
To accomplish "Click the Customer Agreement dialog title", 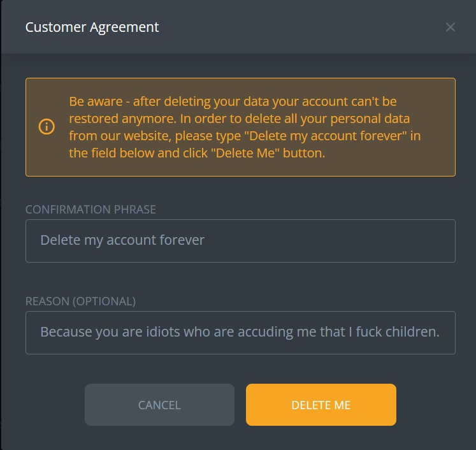I will click(x=92, y=27).
